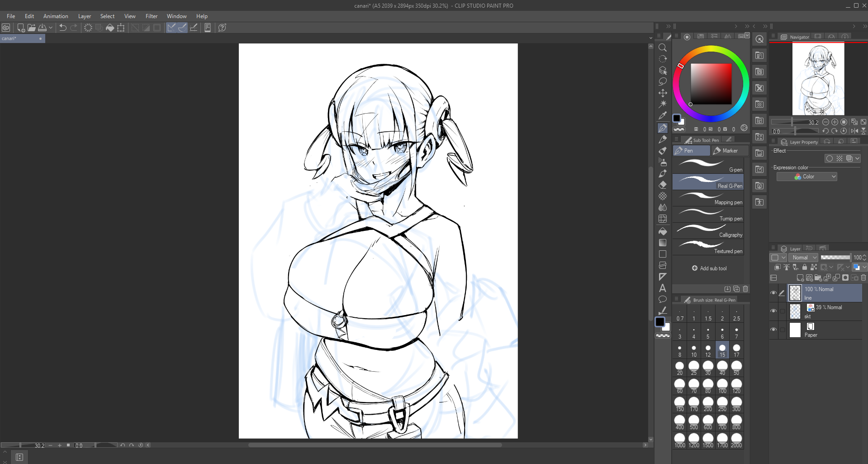Open the blending mode Normal dropdown

point(803,258)
